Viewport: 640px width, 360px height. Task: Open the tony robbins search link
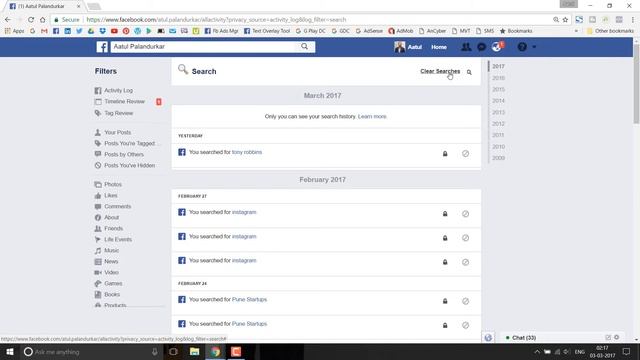(247, 152)
